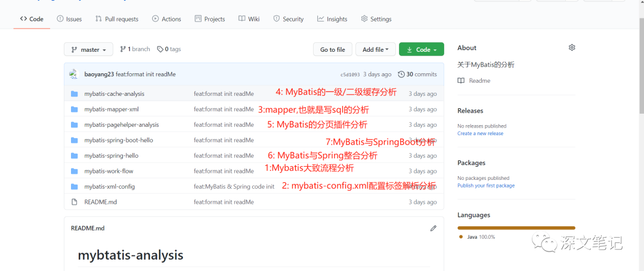Viewport: 644px width, 271px height.
Task: Open baoyang23 user profile link
Action: [x=99, y=74]
